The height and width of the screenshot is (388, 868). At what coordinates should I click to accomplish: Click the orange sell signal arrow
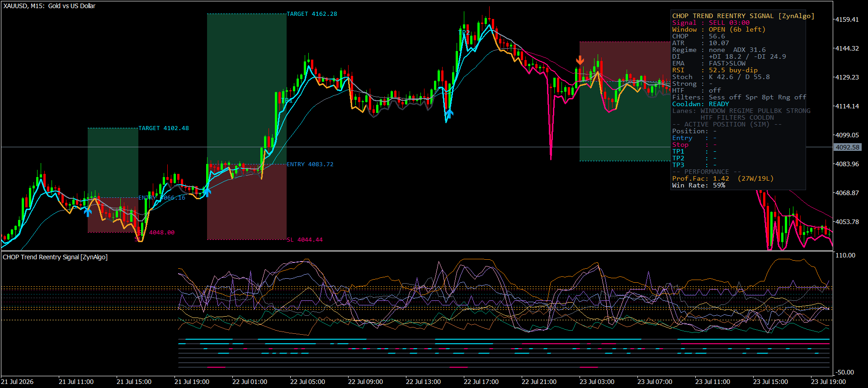[580, 60]
